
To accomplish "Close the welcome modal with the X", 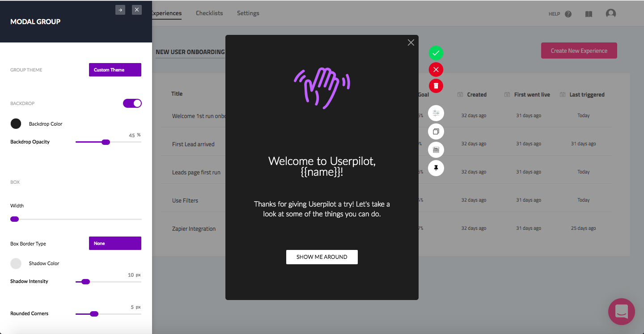I will (x=411, y=42).
